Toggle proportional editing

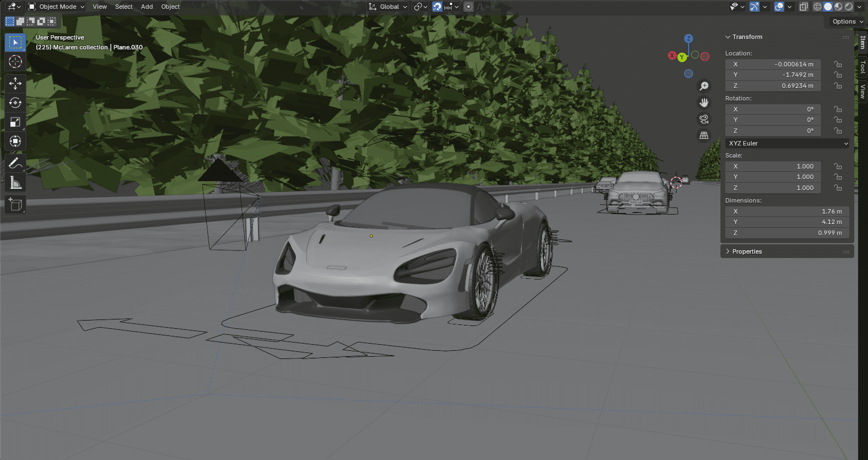coord(469,7)
